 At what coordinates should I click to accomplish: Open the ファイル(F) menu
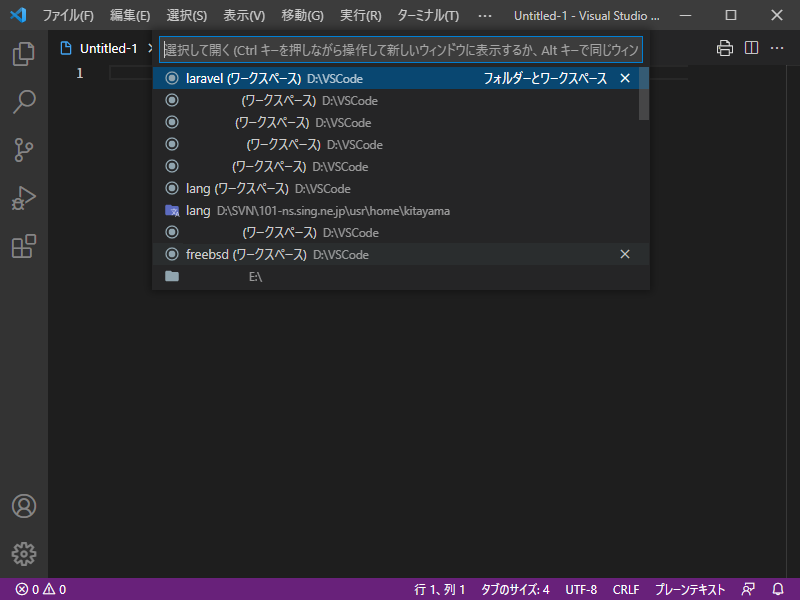click(68, 15)
